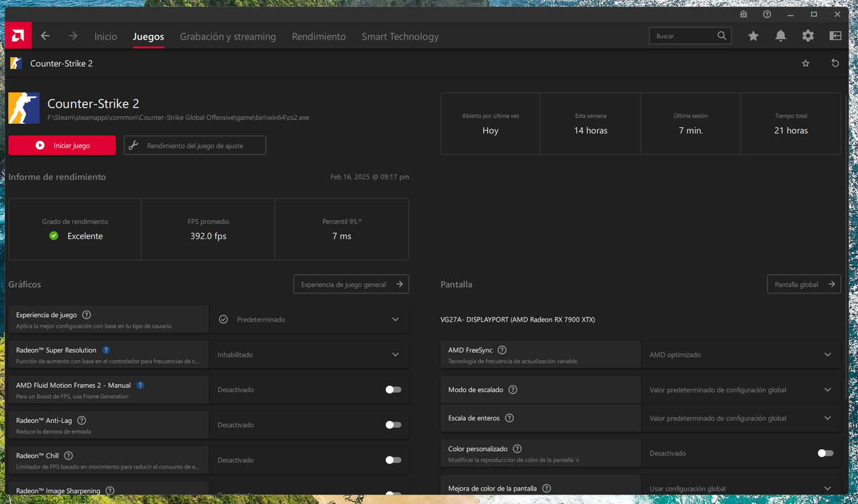Open the Radeon Super Resolution Inhabilitado dropdown
The image size is (858, 504).
point(309,355)
